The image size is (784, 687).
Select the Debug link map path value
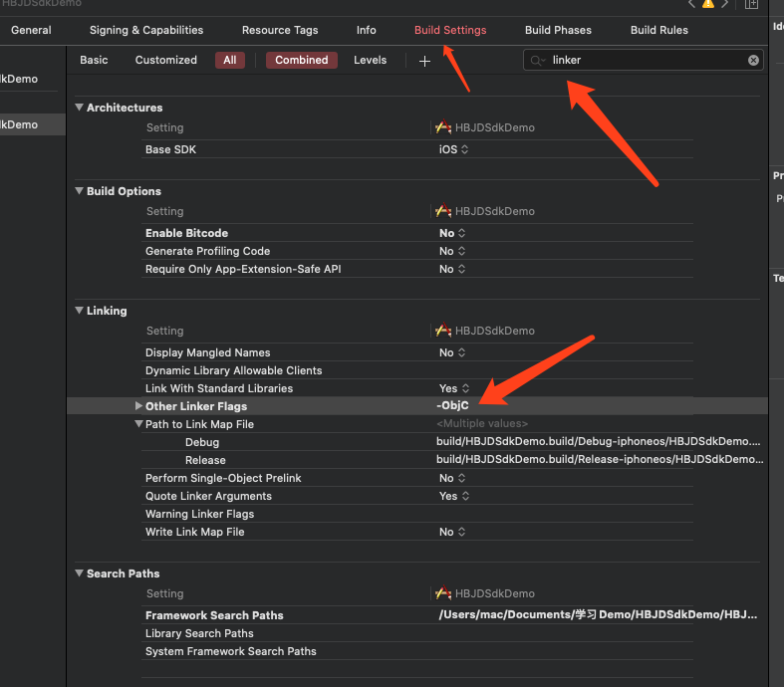(599, 441)
